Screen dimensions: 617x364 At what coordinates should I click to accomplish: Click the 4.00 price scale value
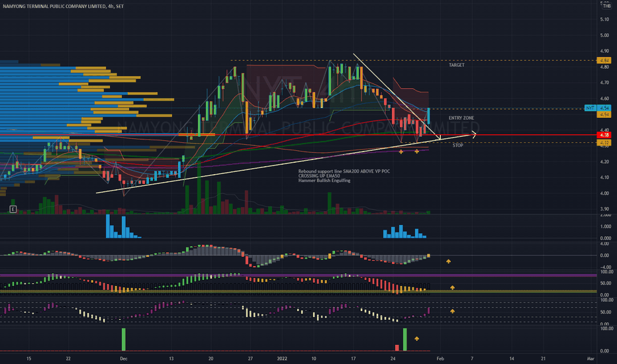[604, 194]
